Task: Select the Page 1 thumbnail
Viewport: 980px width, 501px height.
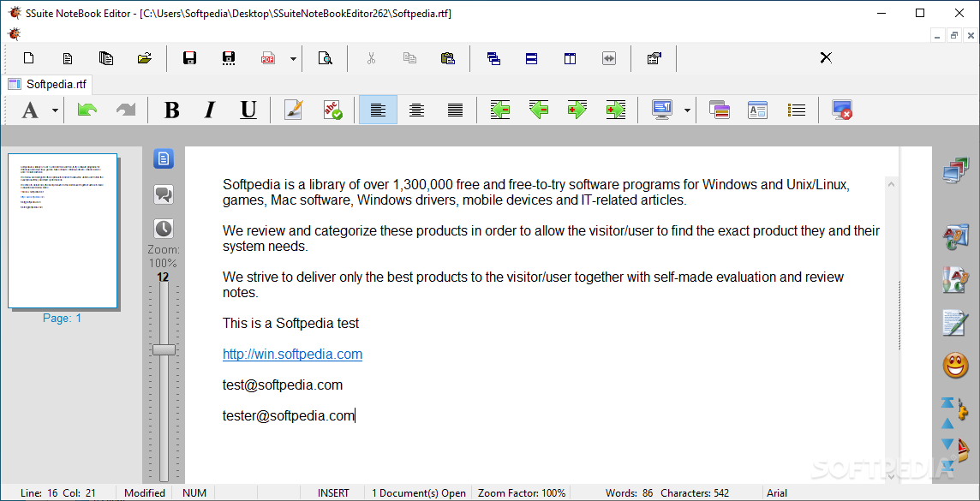Action: click(x=63, y=231)
